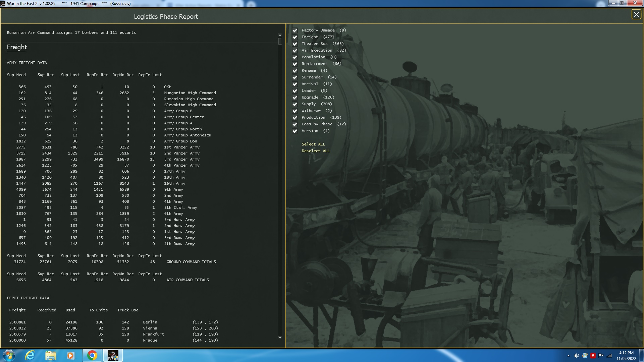
Task: Uncheck the Supply report section
Action: [295, 104]
